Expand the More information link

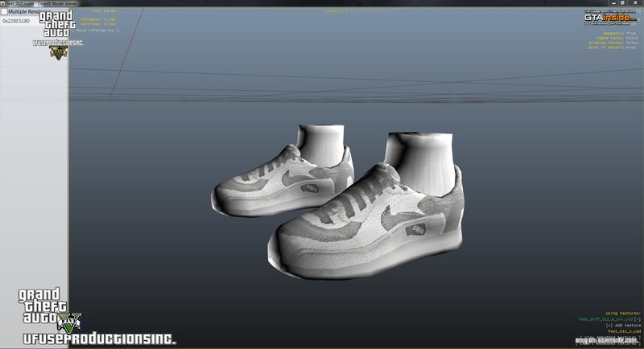95,31
